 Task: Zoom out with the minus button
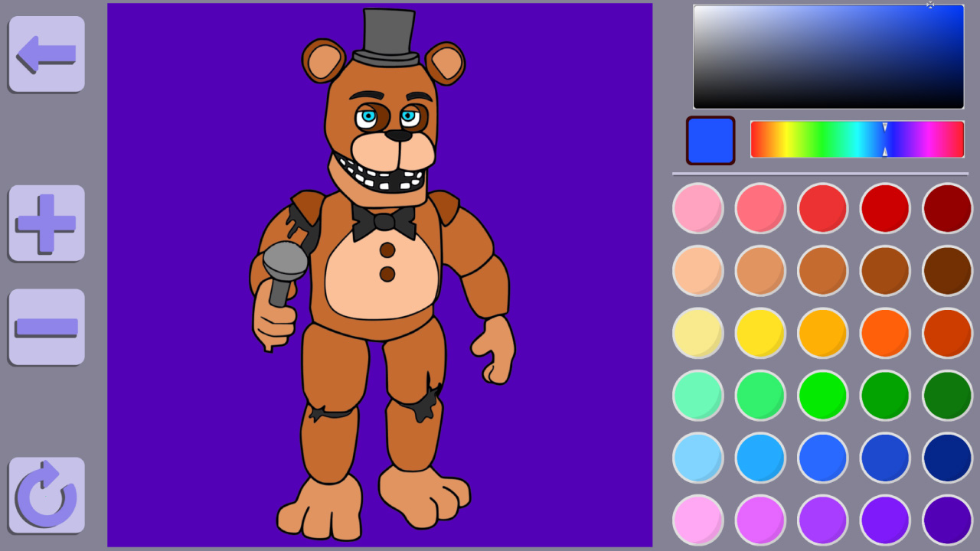[47, 327]
